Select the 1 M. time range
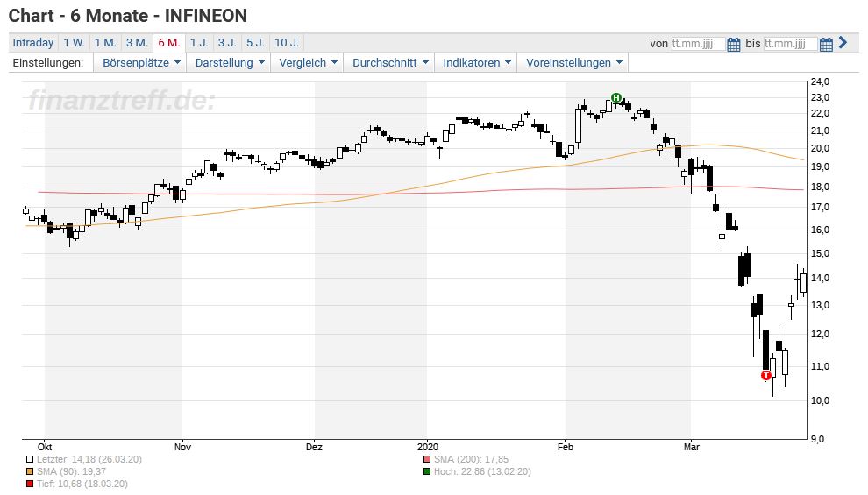 click(x=104, y=43)
